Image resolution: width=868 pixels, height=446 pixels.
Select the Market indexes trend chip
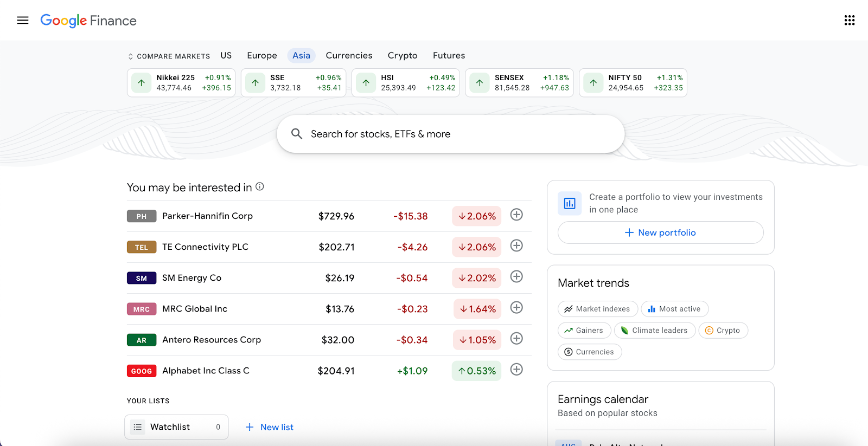[x=598, y=309]
